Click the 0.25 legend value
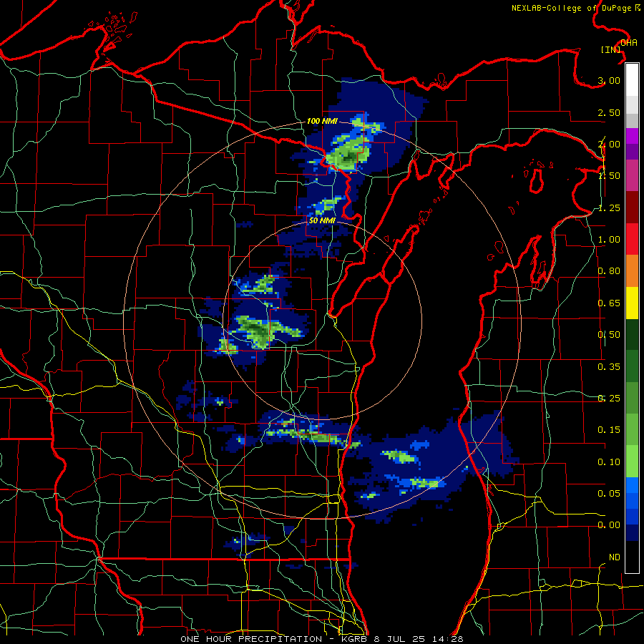 [x=609, y=399]
